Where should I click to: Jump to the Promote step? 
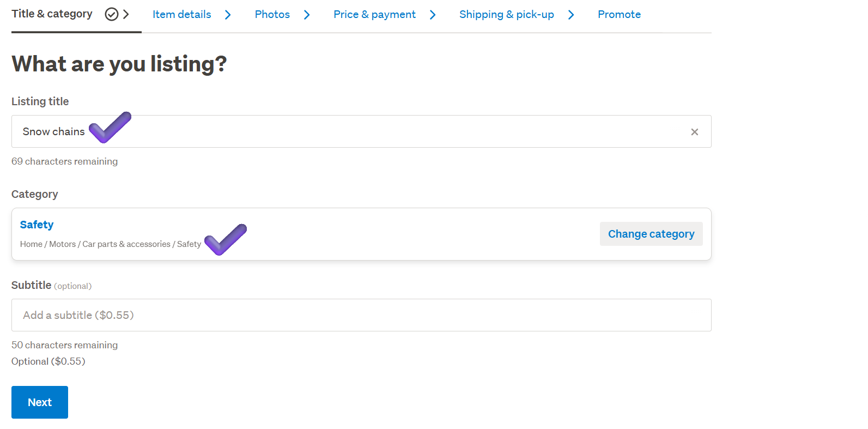(619, 15)
